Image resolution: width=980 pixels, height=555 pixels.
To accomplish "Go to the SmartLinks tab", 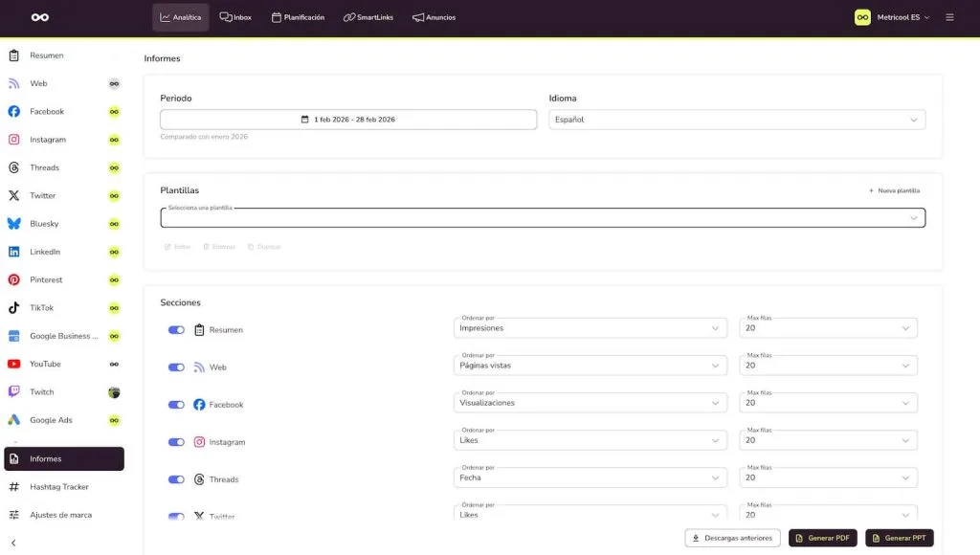I will (368, 17).
